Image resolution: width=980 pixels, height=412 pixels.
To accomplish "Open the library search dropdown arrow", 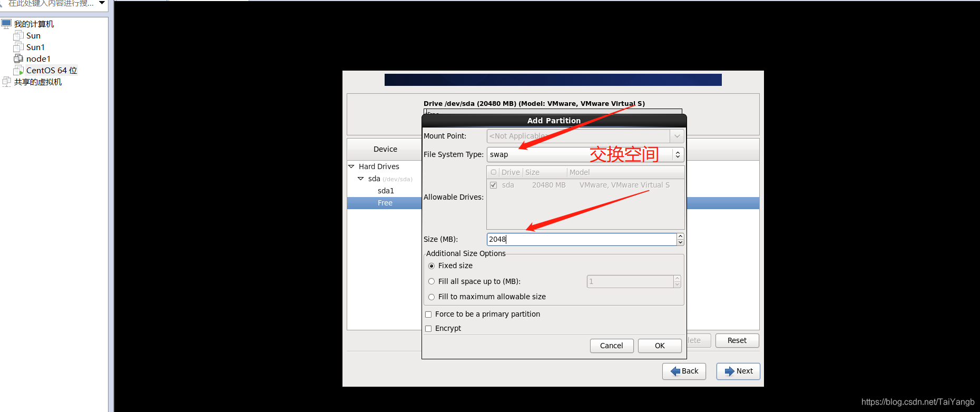I will coord(102,3).
